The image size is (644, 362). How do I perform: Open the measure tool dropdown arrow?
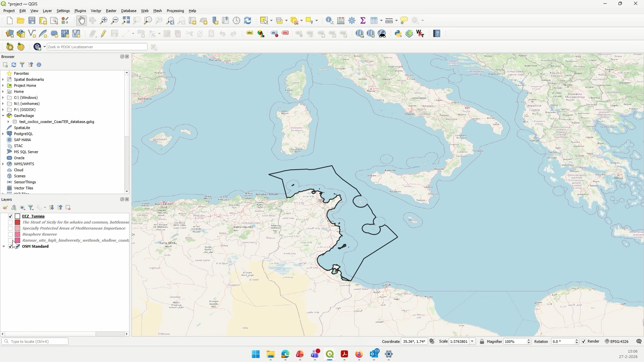coord(396,21)
